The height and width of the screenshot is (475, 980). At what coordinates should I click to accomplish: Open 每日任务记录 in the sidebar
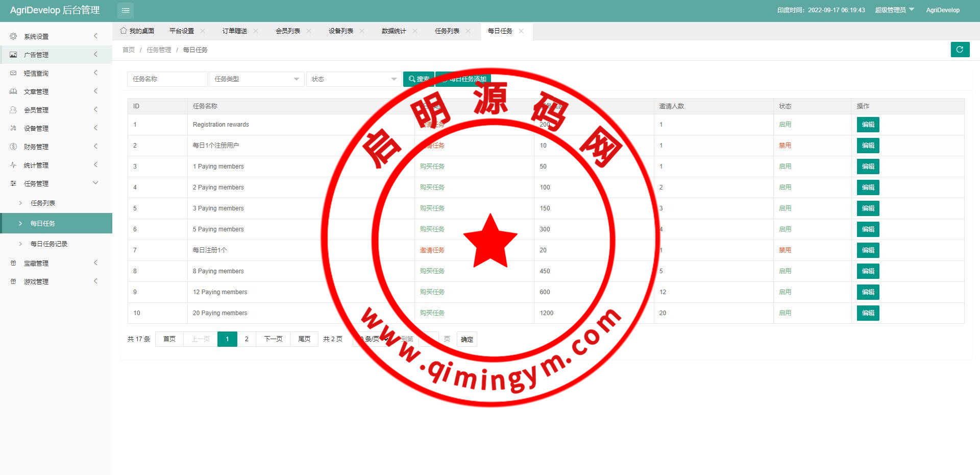[49, 244]
